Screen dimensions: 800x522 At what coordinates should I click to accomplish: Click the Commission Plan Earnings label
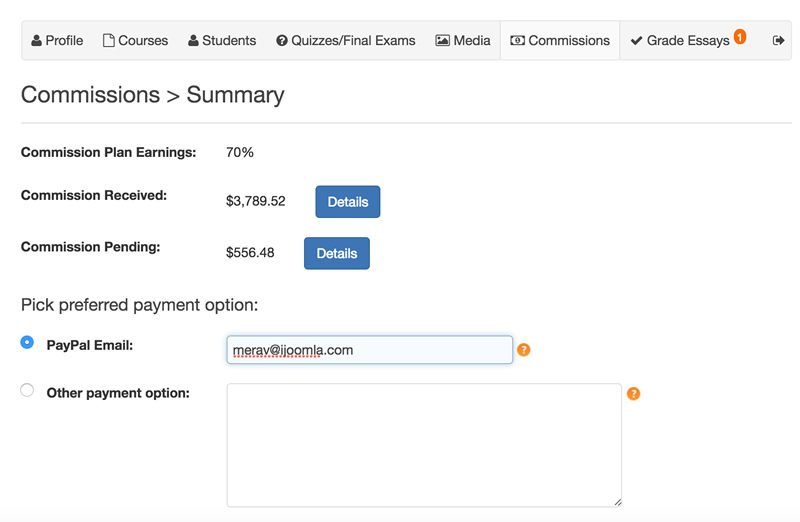[x=109, y=152]
